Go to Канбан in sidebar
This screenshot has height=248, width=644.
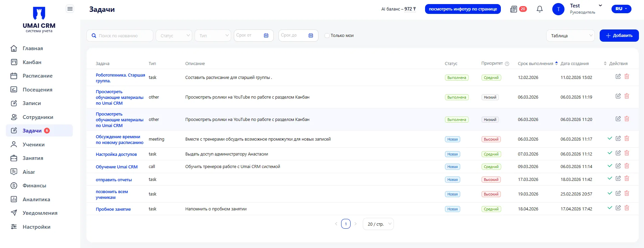(x=32, y=62)
